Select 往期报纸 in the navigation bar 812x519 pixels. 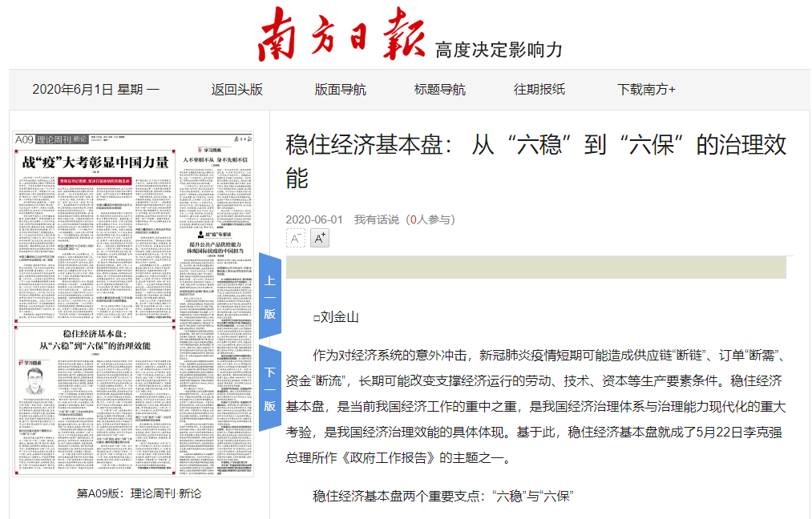pos(539,89)
